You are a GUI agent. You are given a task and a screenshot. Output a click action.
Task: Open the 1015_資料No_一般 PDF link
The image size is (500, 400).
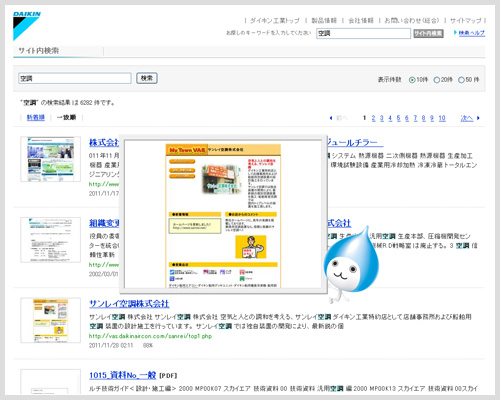point(122,375)
